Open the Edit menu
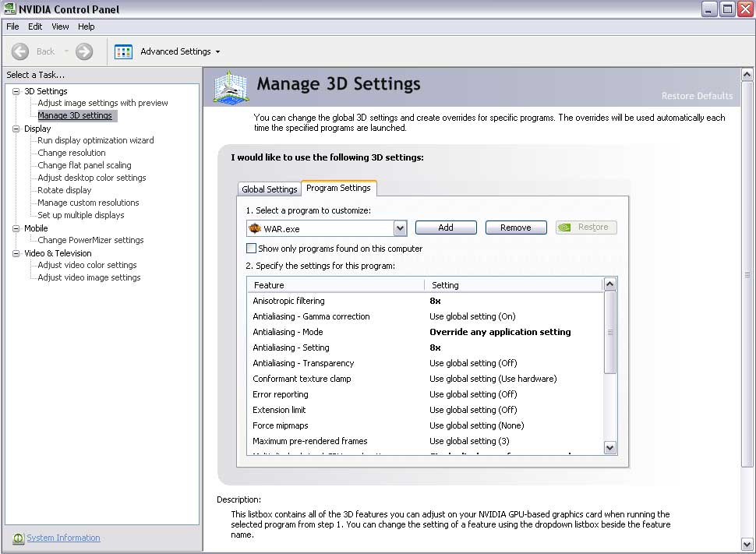Screen dimensions: 756x554 (35, 26)
